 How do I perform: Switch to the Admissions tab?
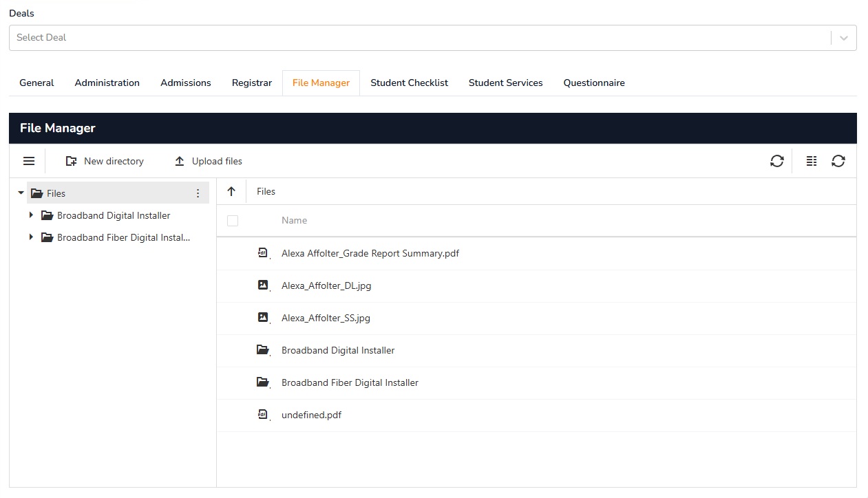tap(185, 83)
